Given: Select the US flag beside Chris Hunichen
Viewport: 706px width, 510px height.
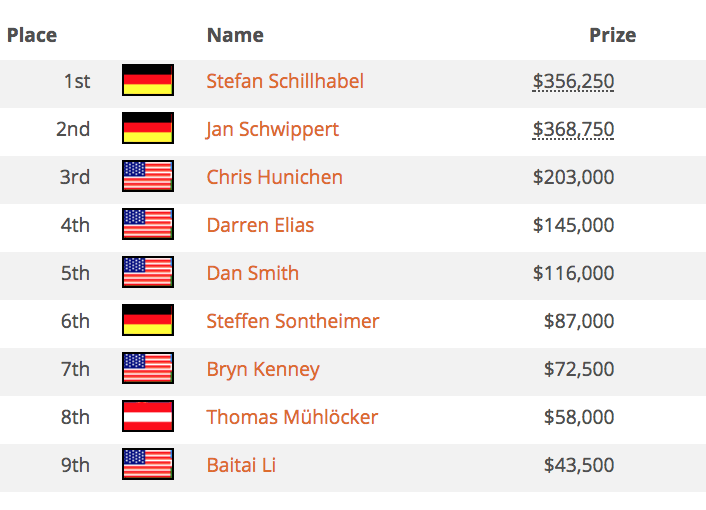Looking at the screenshot, I should click(x=148, y=176).
